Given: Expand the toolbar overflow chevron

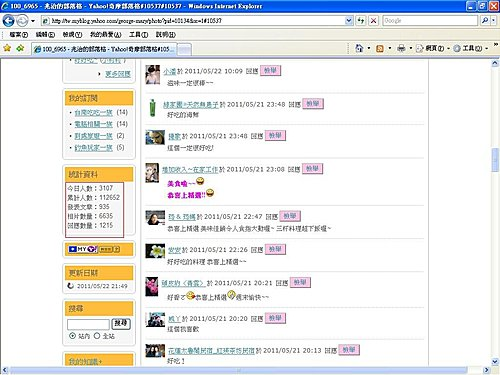Looking at the screenshot, I should click(496, 44).
